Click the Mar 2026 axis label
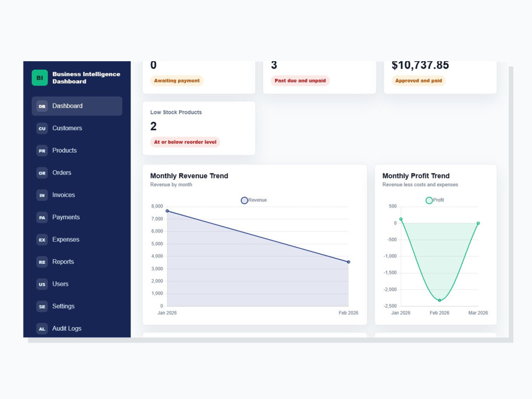The image size is (532, 399). click(478, 313)
